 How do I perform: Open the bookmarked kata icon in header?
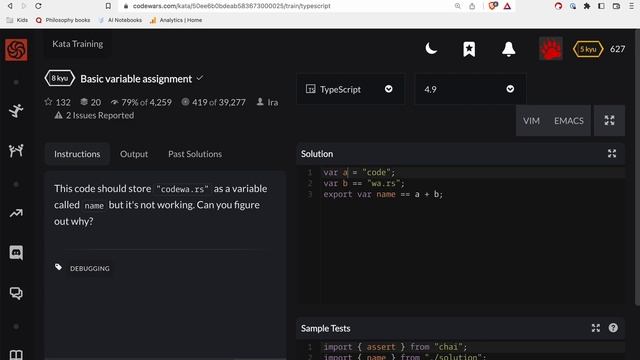[x=469, y=49]
